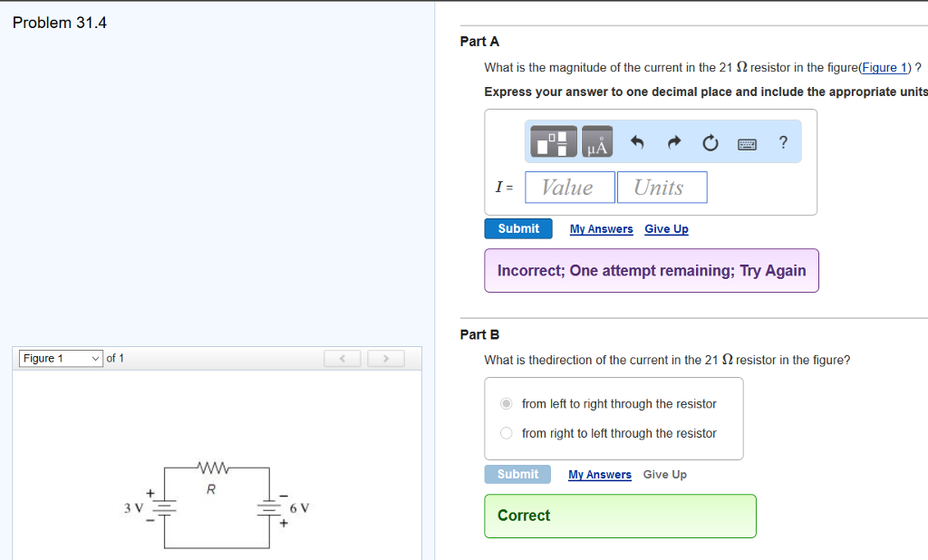Open the Figure 1 hyperlink in Part A
928x560 pixels.
[884, 67]
